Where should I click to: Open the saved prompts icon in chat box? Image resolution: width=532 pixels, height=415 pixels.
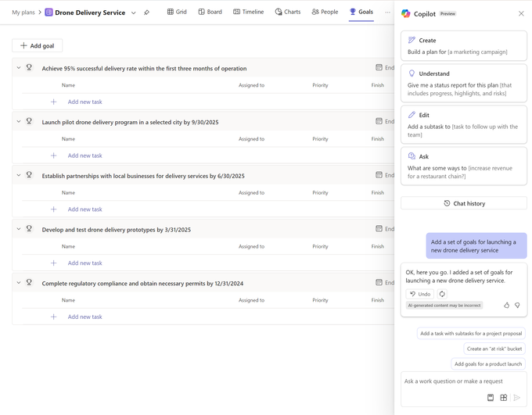(x=491, y=397)
